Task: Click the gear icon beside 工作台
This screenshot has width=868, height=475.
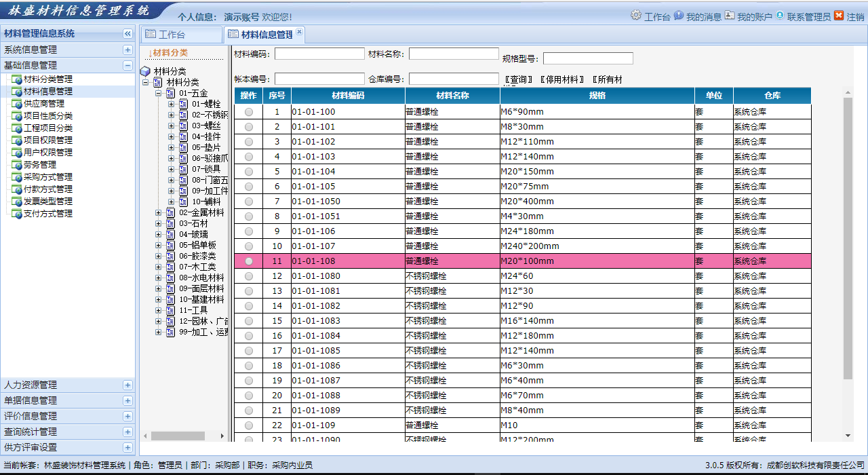Action: click(635, 15)
